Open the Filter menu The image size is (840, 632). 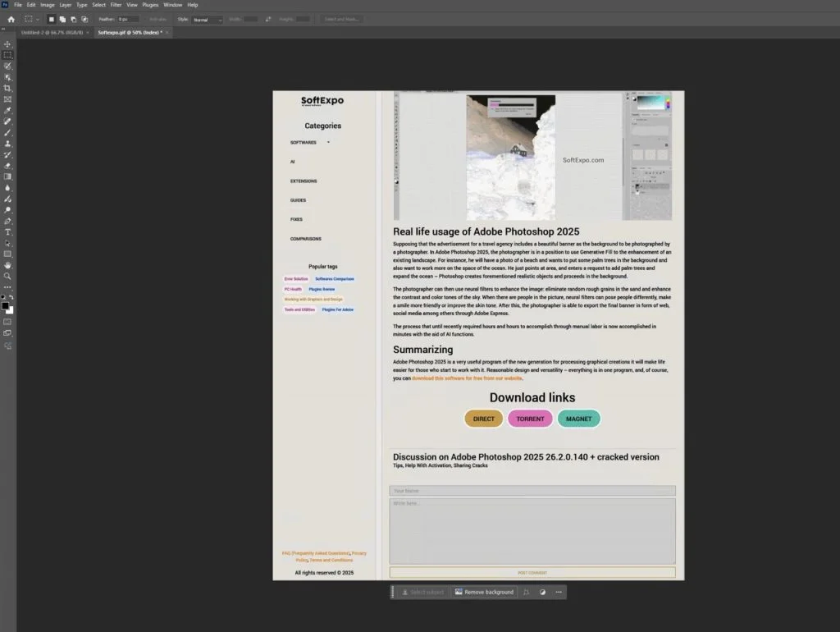pyautogui.click(x=116, y=4)
